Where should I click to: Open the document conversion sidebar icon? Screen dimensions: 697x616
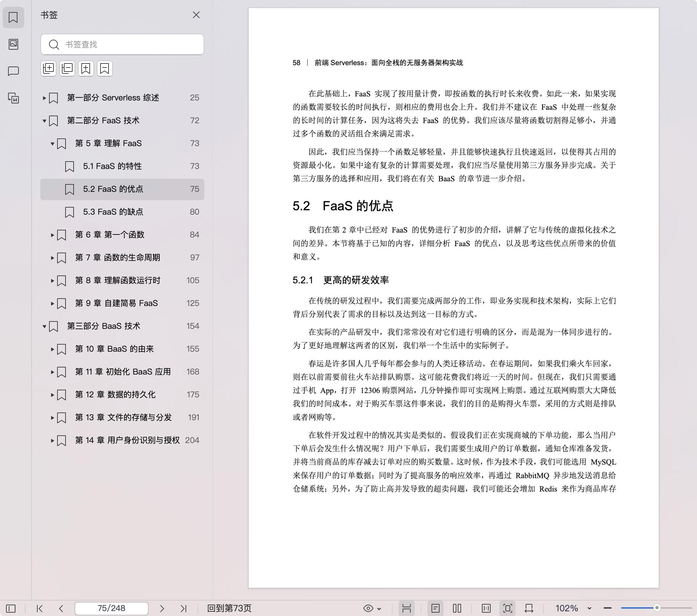click(x=13, y=98)
